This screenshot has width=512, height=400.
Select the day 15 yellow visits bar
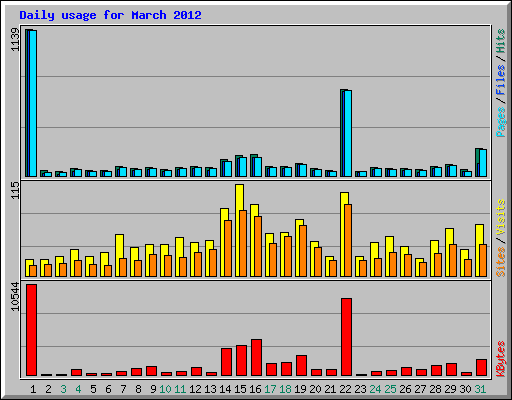coord(238,230)
